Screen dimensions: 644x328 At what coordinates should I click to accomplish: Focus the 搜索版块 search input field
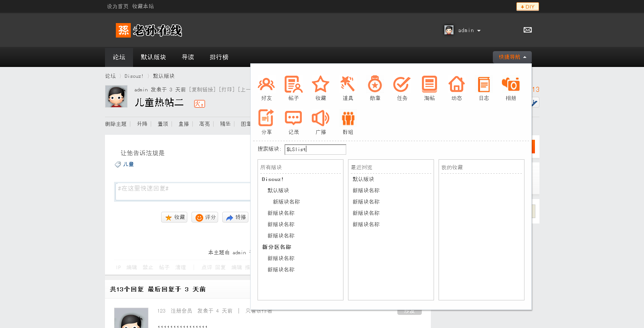(x=315, y=149)
